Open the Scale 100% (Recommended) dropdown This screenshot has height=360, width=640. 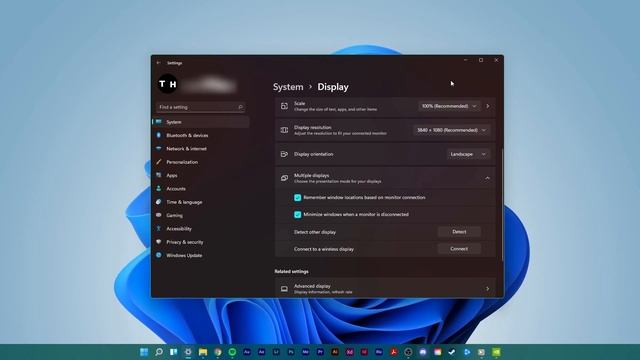(449, 106)
